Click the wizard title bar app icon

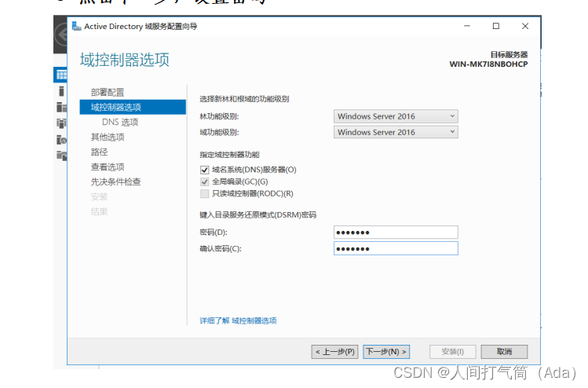[x=76, y=26]
